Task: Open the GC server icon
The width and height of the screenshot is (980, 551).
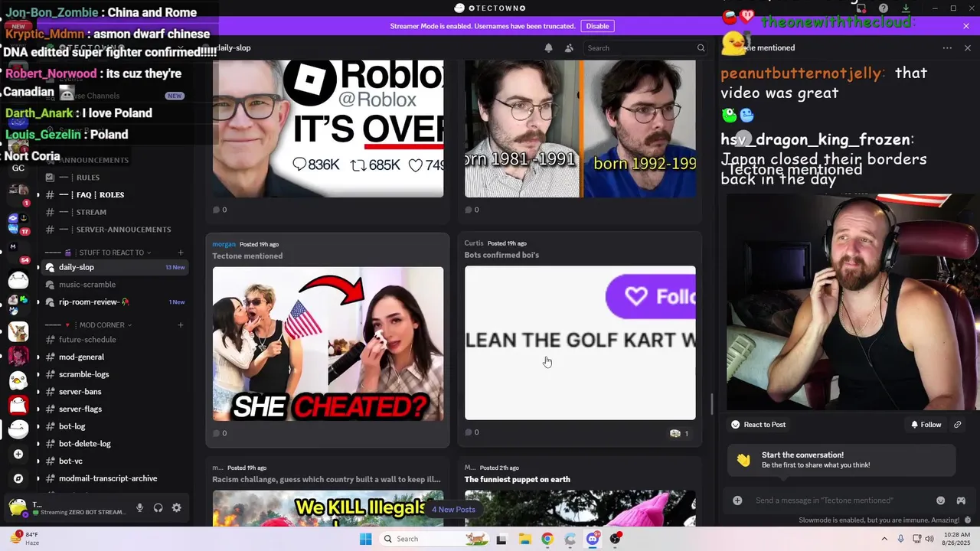Action: pos(18,168)
